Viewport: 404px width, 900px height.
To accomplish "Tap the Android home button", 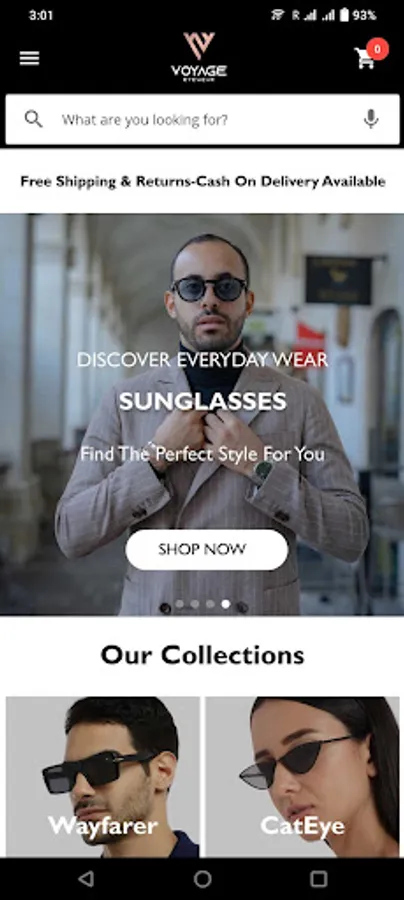I will tap(202, 879).
